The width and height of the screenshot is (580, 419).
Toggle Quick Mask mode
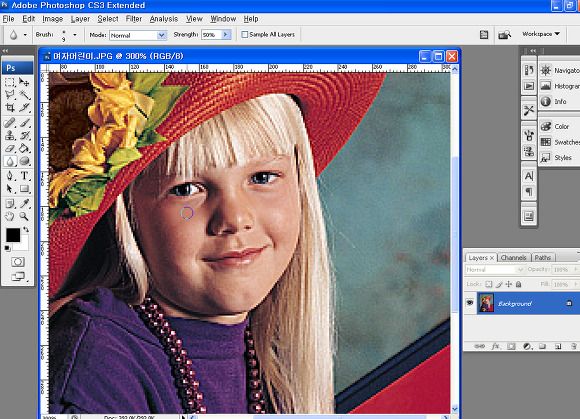coord(17,262)
